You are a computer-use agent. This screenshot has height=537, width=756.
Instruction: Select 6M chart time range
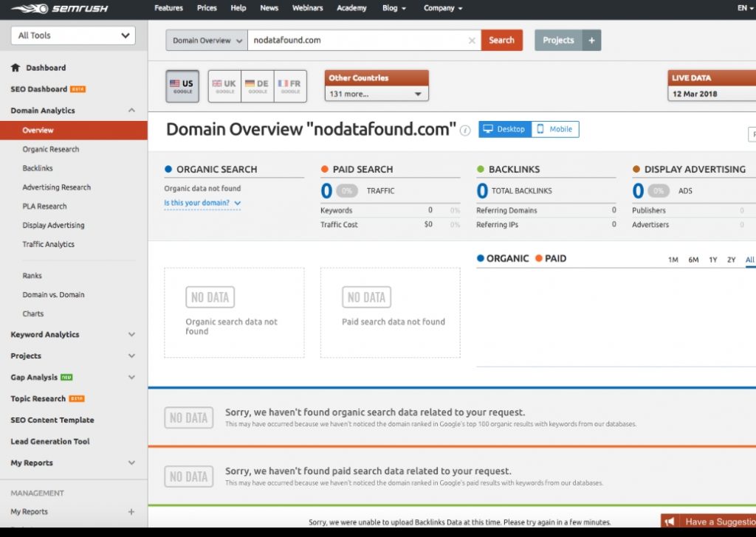(x=693, y=260)
